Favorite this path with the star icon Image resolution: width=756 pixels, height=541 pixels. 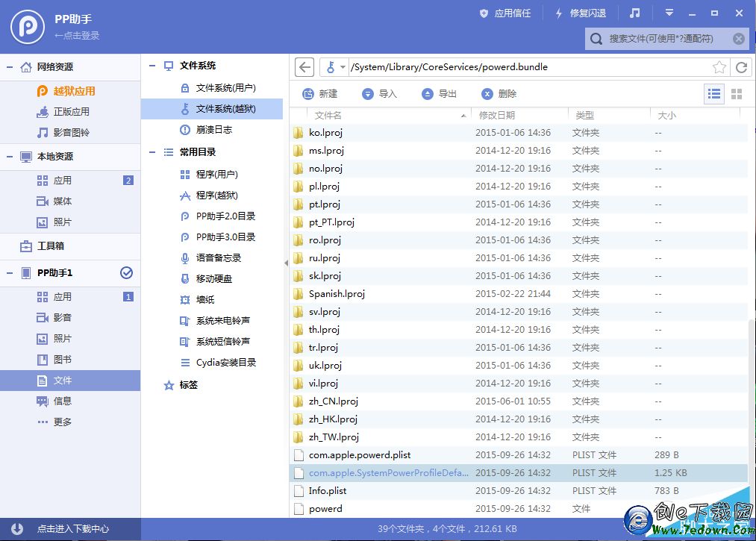click(x=719, y=67)
